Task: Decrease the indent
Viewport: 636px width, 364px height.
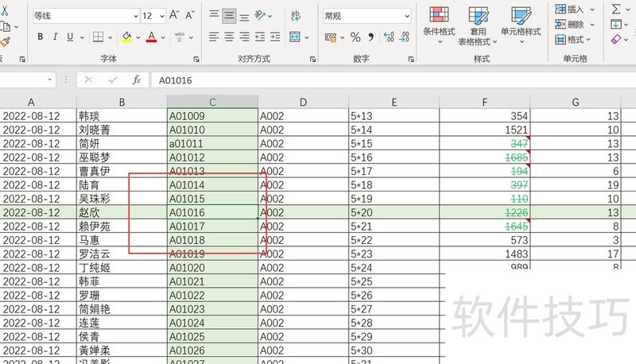Action: [x=260, y=37]
